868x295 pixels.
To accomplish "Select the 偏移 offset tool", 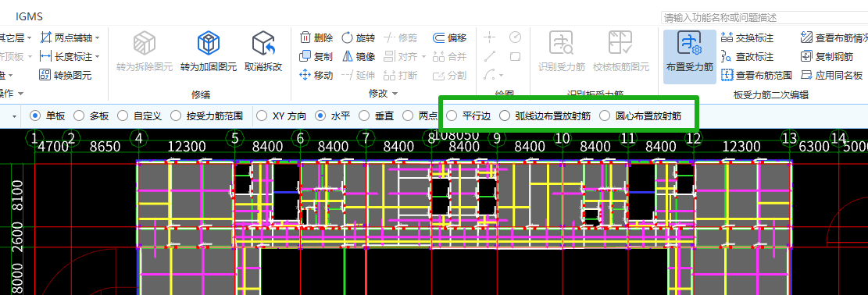I will coord(449,37).
